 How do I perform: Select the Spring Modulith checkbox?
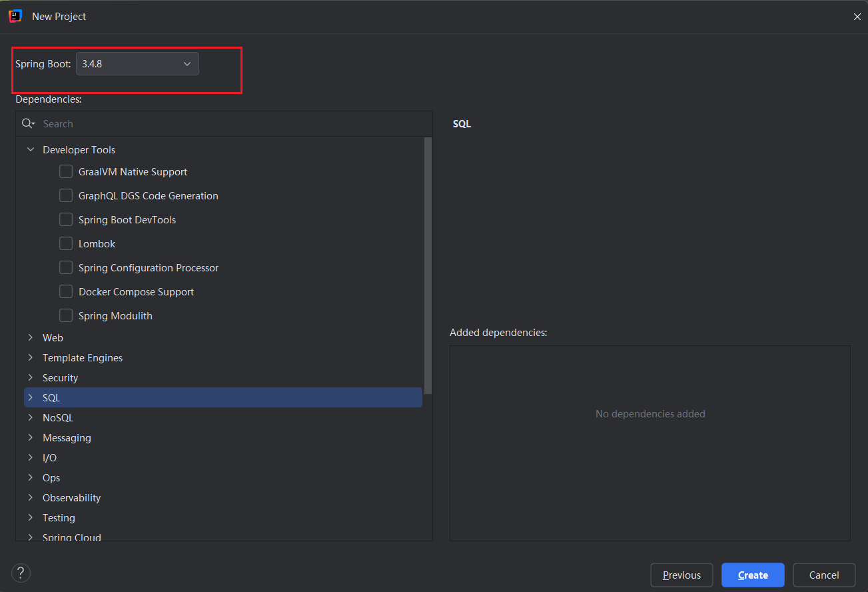(66, 315)
